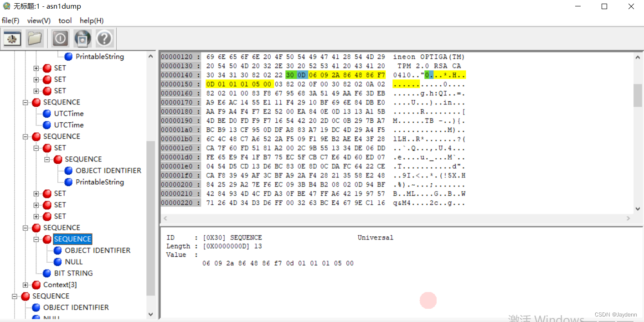Select the PrintableString tree node

tap(99, 57)
